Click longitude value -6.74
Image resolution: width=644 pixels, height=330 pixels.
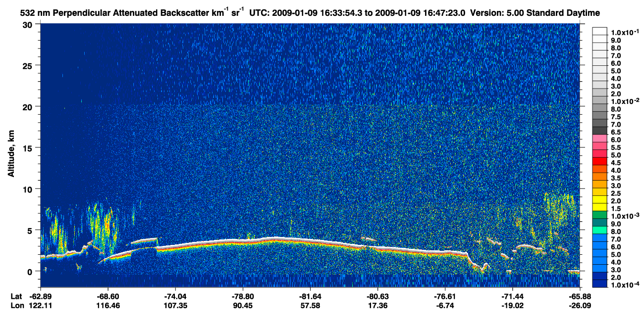[x=445, y=306]
